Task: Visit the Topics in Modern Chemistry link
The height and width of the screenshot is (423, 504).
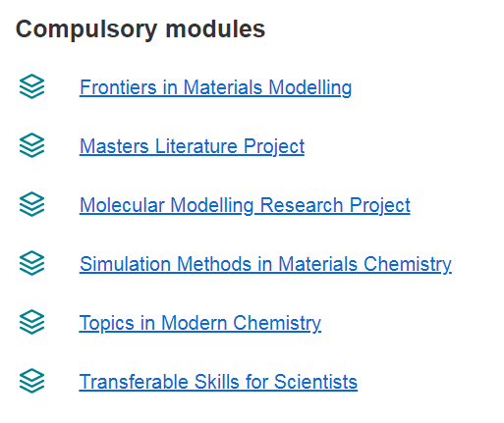Action: pos(200,323)
